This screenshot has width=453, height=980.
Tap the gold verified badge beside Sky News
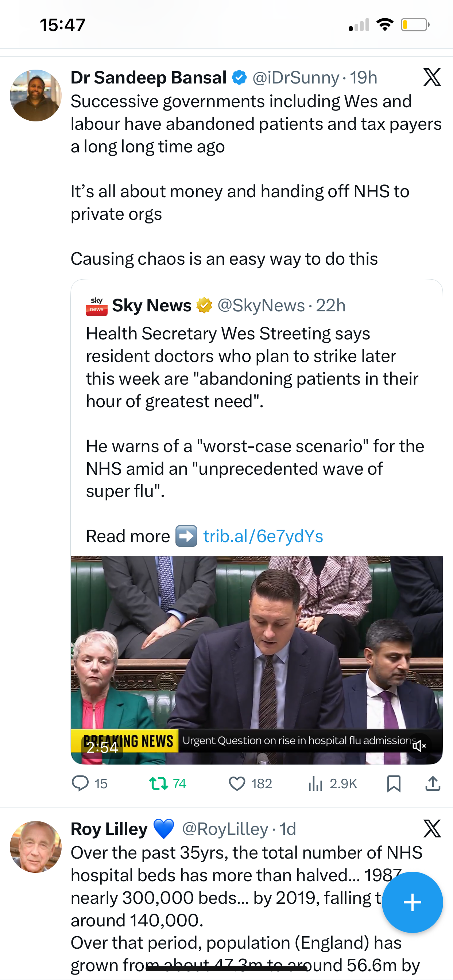point(204,305)
